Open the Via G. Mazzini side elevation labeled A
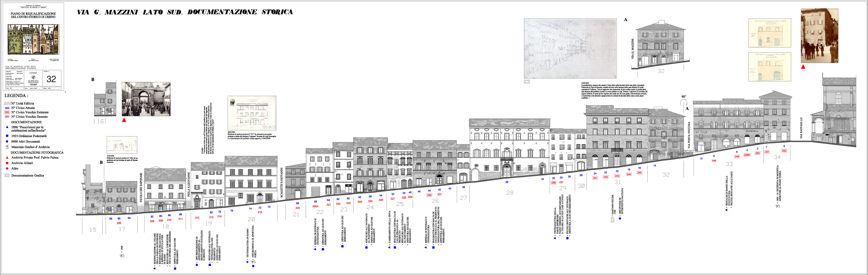Screen dimensions: 868x275 click(x=661, y=45)
